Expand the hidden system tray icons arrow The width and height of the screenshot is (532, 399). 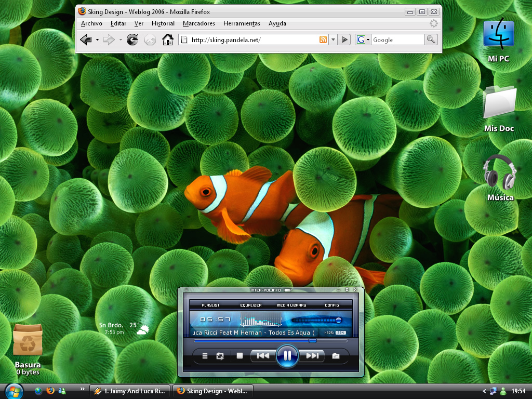coord(484,391)
